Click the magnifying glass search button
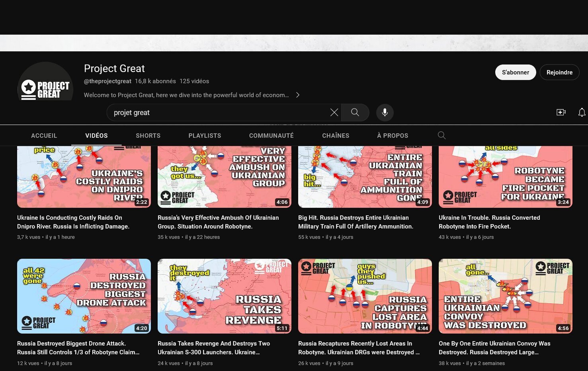Viewport: 588px width, 371px height. click(x=355, y=113)
